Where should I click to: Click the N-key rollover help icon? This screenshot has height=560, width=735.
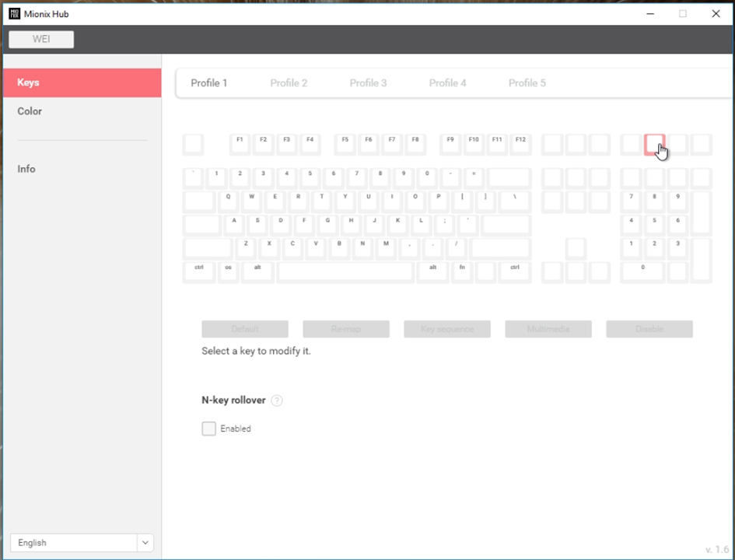click(x=277, y=401)
